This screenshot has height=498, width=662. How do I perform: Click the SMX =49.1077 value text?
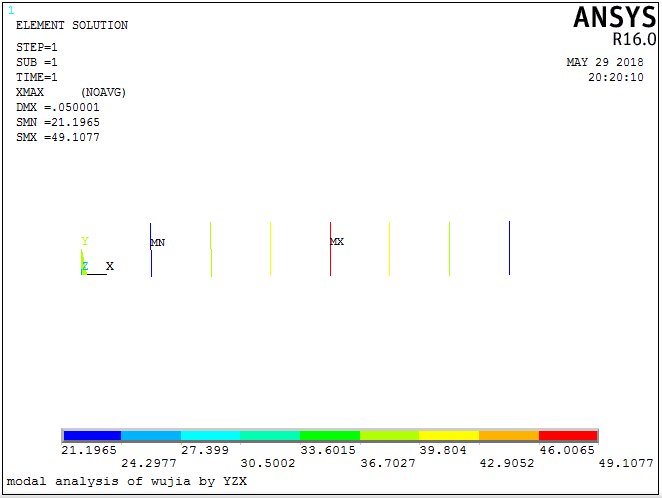pyautogui.click(x=58, y=137)
